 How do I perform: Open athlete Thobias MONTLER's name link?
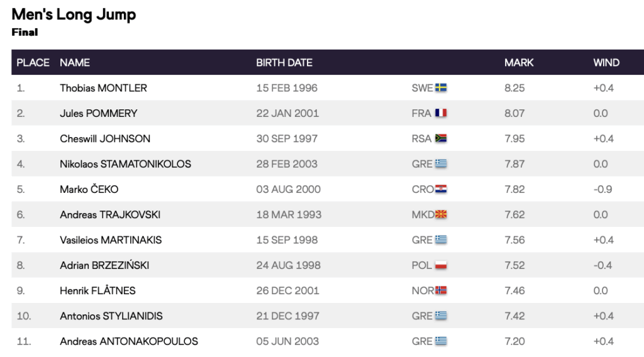[x=103, y=88]
